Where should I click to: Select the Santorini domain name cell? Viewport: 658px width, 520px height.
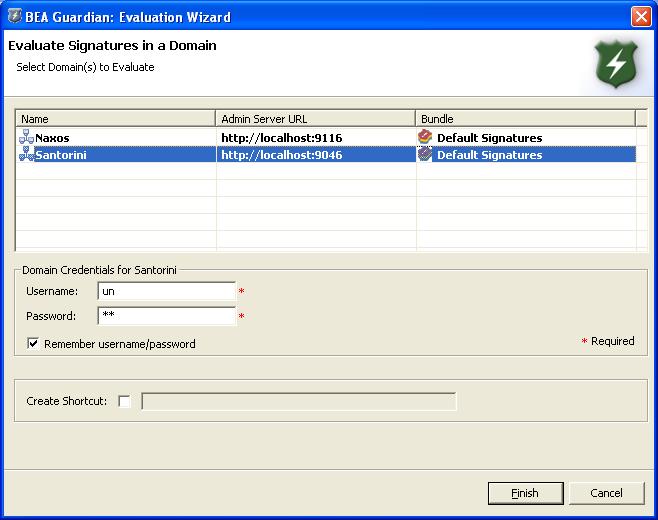pos(116,155)
